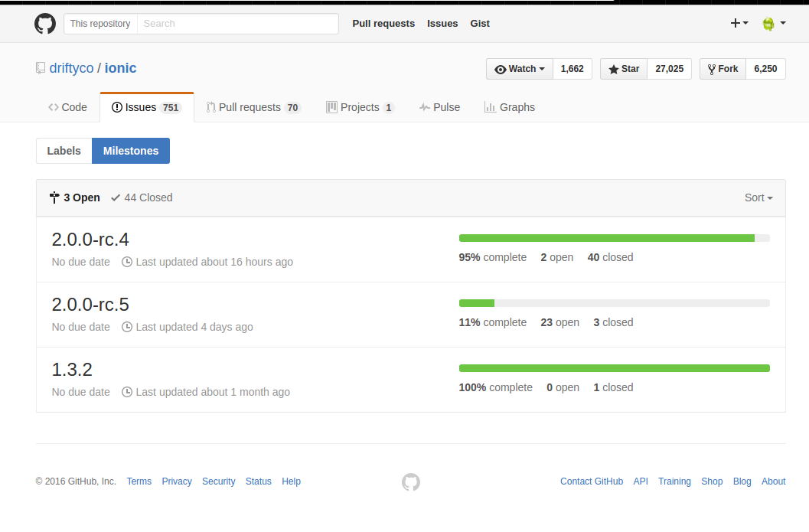Click the Labels button
Image resolution: width=809 pixels, height=532 pixels.
click(x=64, y=151)
